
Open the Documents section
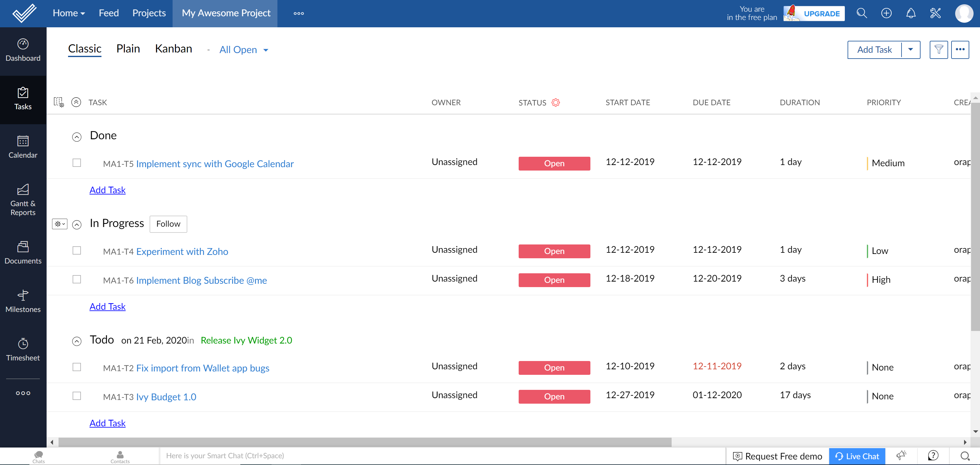(23, 253)
